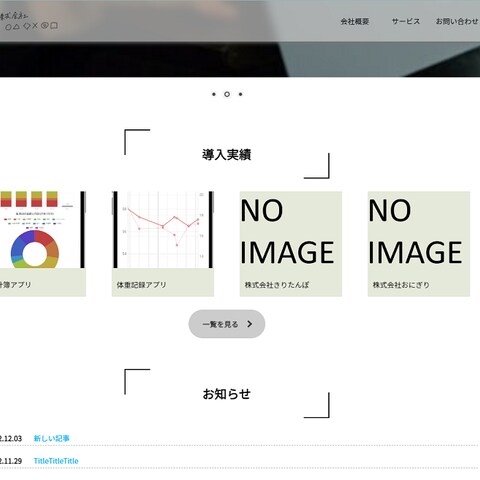Click the 株式会社きりたんぽ caption
This screenshot has height=480, width=480.
(277, 285)
